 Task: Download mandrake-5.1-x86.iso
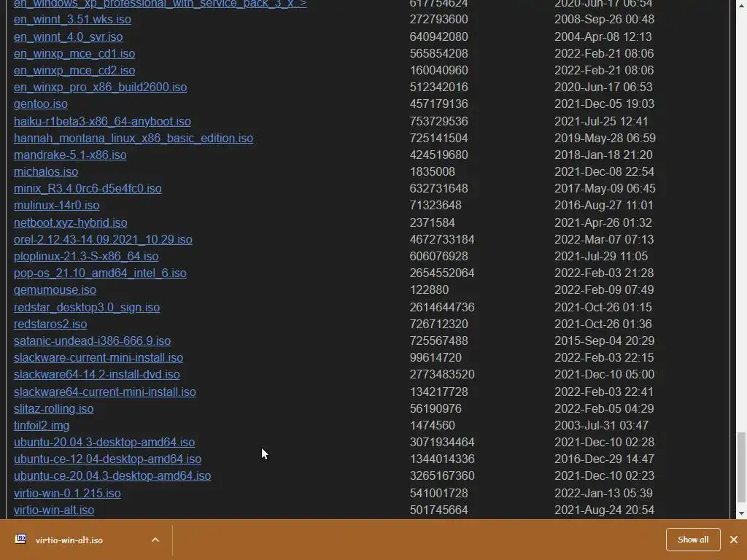pos(70,155)
